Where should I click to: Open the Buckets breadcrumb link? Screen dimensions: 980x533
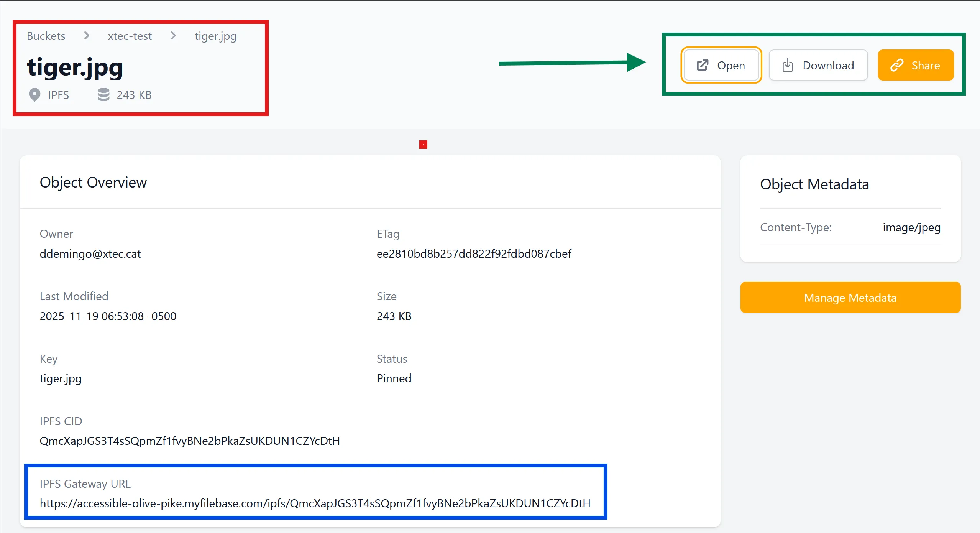click(x=46, y=36)
